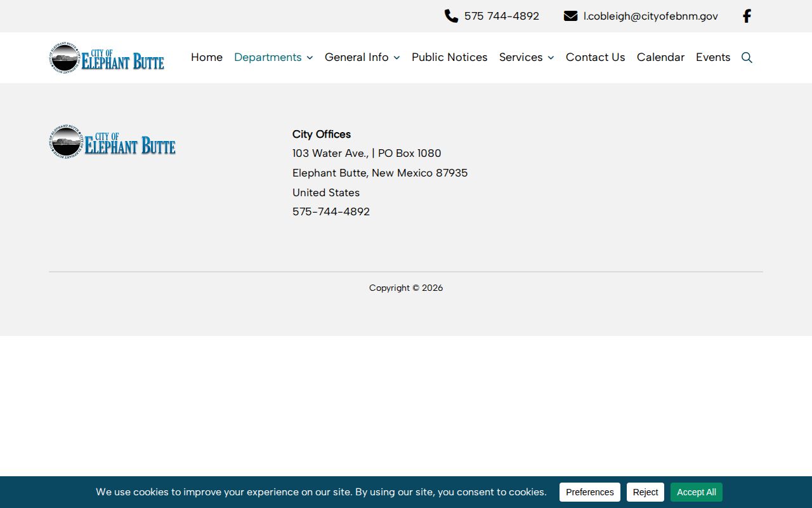812x508 pixels.
Task: Click the envelope email icon
Action: pos(570,16)
